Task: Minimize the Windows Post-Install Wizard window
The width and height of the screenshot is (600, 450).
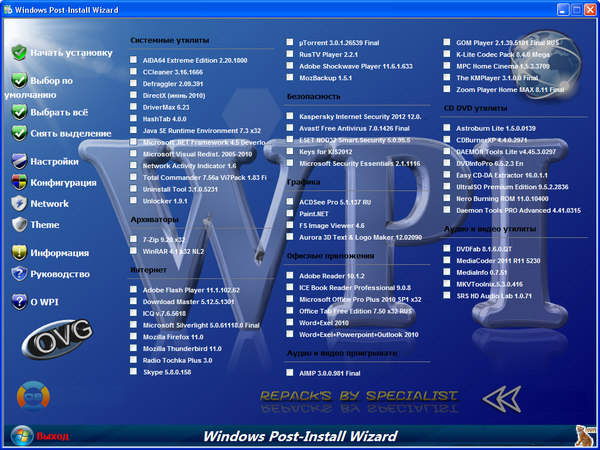Action: (563, 10)
